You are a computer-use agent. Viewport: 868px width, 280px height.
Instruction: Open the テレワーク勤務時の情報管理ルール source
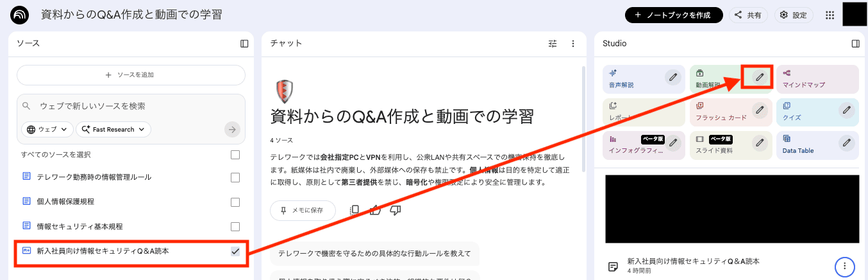coord(94,177)
